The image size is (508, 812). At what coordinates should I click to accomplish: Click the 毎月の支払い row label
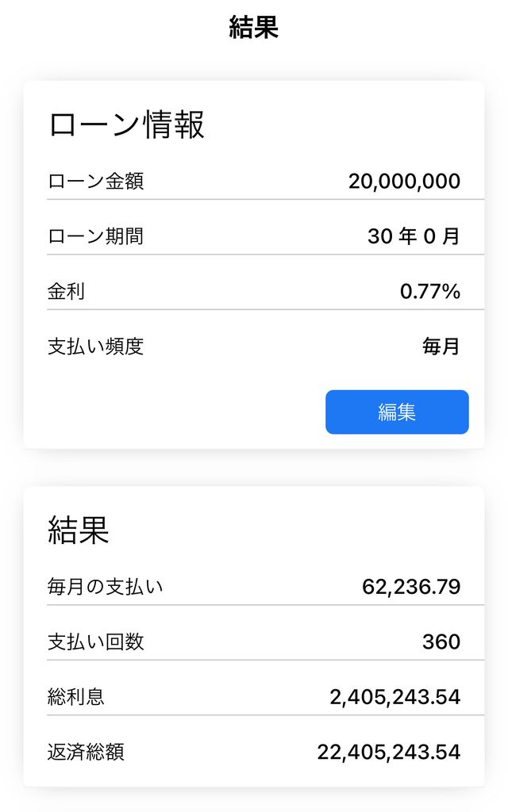click(x=105, y=587)
